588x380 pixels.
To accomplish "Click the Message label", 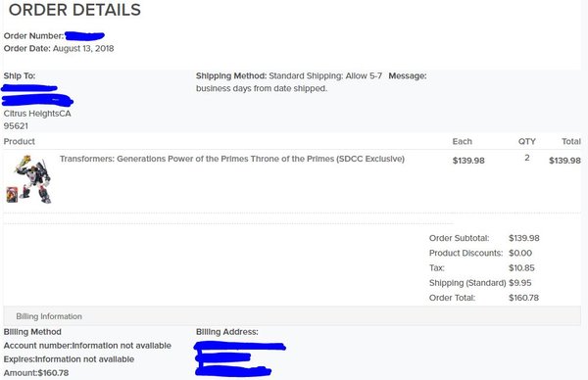I will pos(408,75).
